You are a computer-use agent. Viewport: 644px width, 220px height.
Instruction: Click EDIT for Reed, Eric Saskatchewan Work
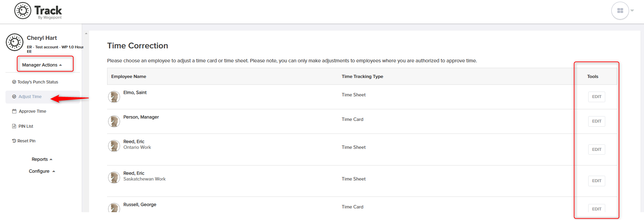(596, 181)
